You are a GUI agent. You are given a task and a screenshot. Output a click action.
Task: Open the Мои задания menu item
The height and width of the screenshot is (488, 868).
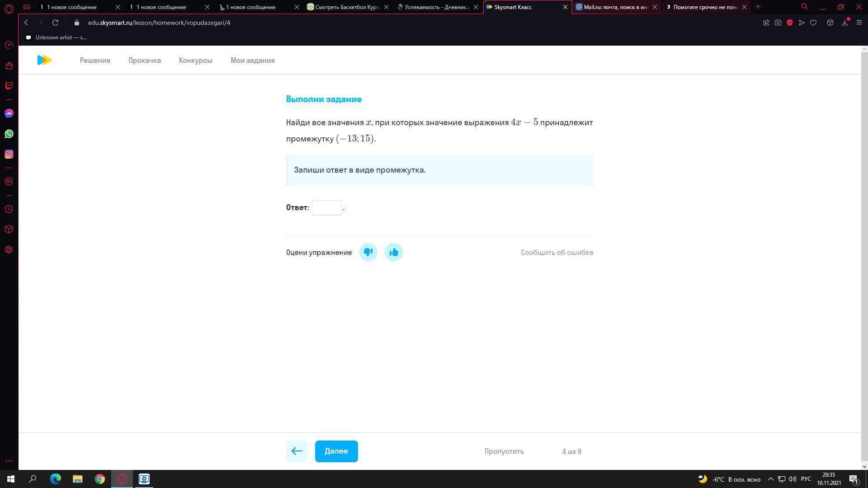pyautogui.click(x=252, y=60)
